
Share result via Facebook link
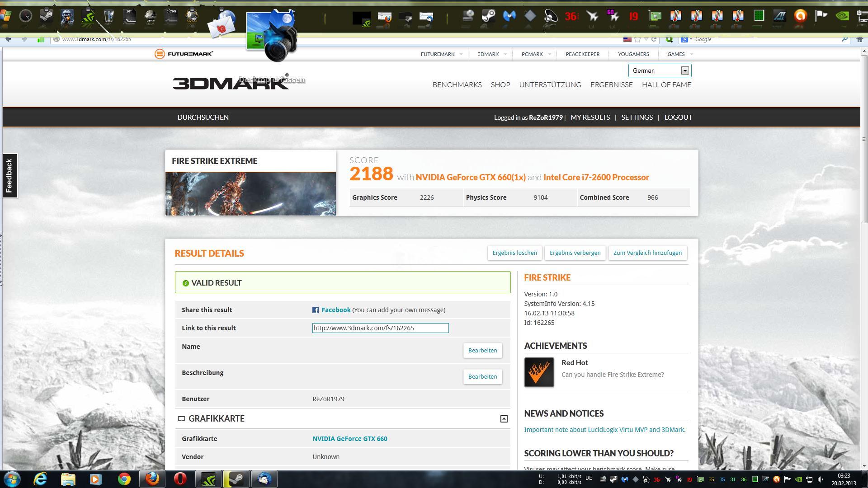tap(335, 310)
